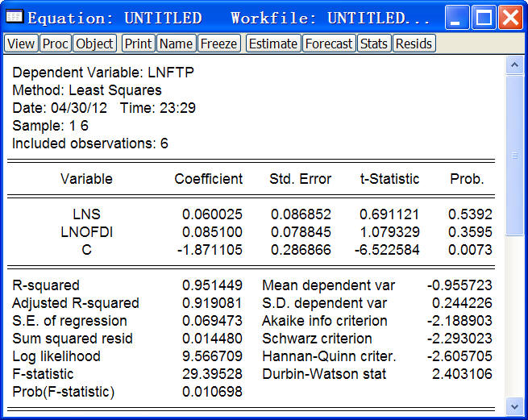Click the Time: 23:29 text
Viewport: 528px width, 420px height.
(x=158, y=108)
